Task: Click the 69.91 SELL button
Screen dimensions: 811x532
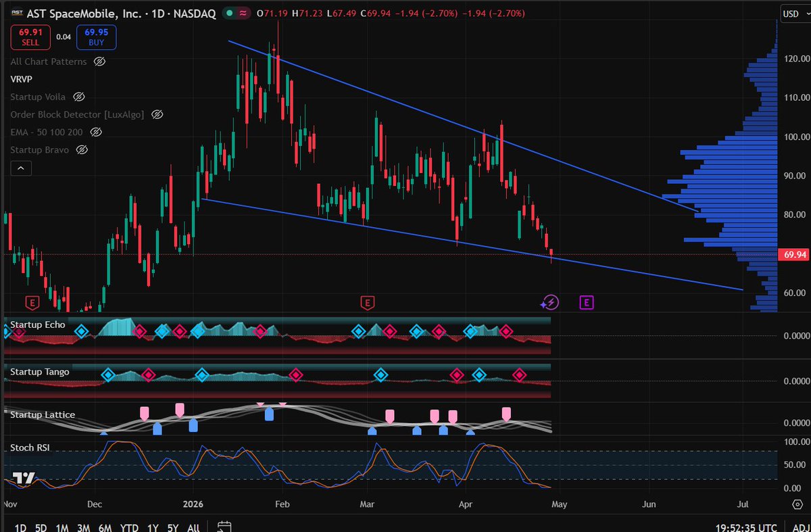Action: 30,37
